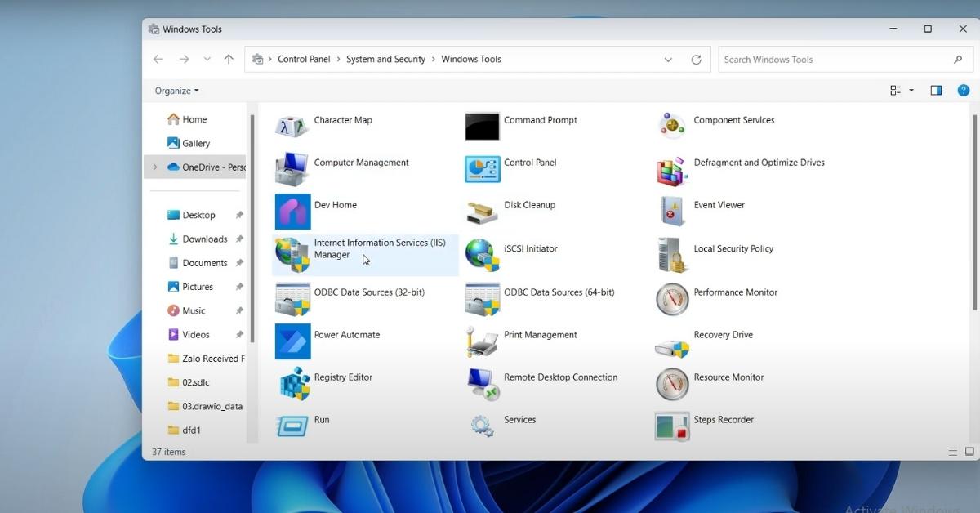Screen dimensions: 980x513
Task: Open Disk Cleanup icon
Action: pyautogui.click(x=482, y=212)
